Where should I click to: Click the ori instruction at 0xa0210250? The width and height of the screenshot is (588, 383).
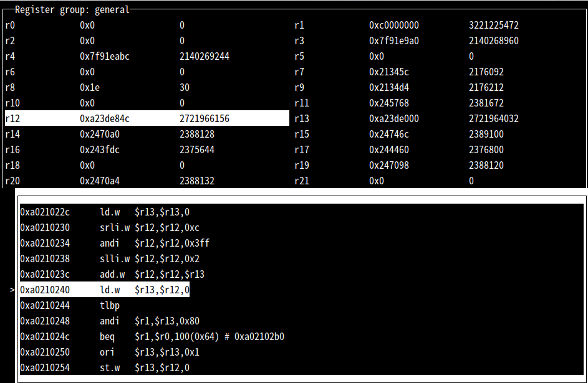coord(107,352)
